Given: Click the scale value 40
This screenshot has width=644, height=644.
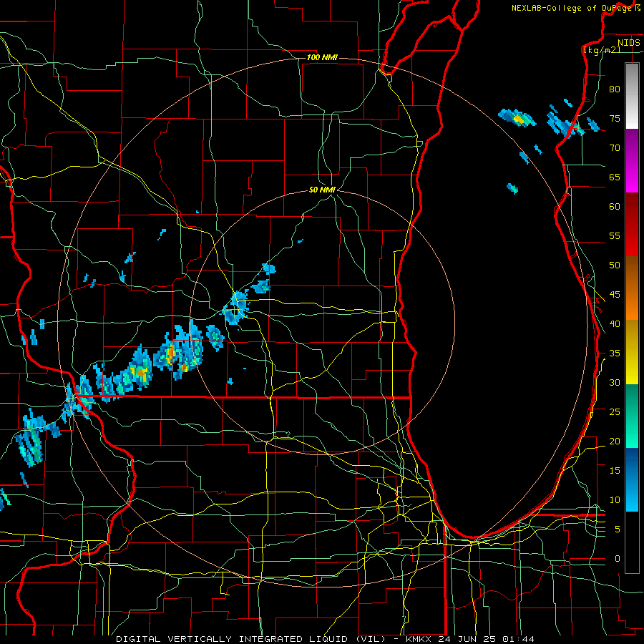Looking at the screenshot, I should coord(615,323).
